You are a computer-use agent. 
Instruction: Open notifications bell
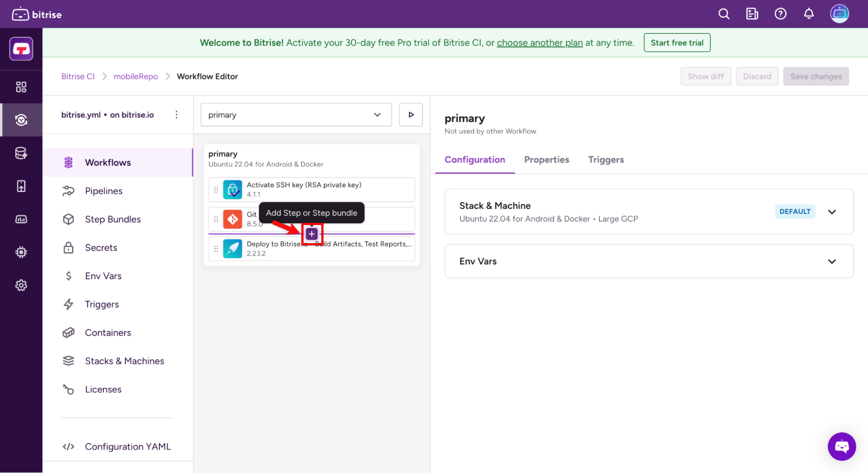(809, 14)
